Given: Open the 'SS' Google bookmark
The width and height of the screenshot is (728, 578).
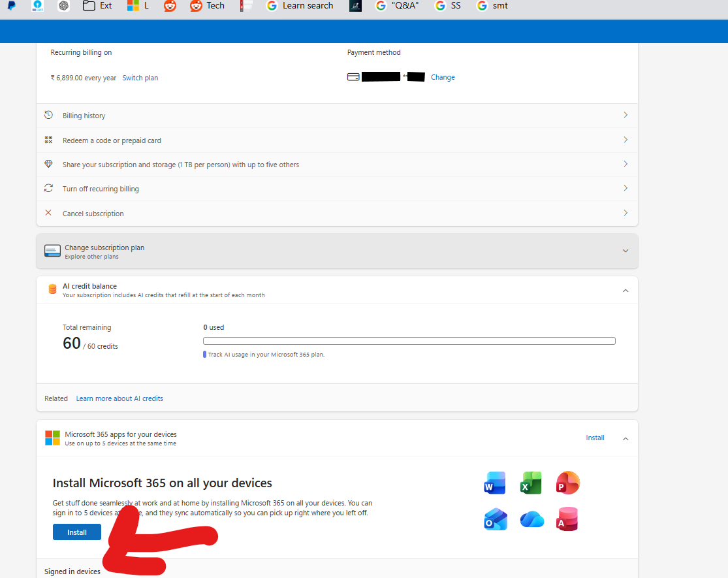Looking at the screenshot, I should click(447, 6).
